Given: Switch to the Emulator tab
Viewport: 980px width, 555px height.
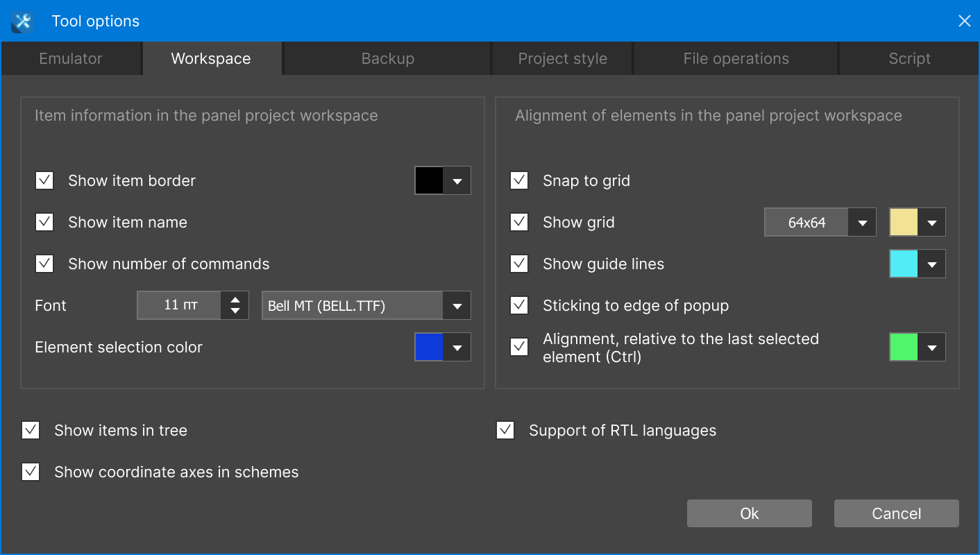Looking at the screenshot, I should pyautogui.click(x=71, y=59).
